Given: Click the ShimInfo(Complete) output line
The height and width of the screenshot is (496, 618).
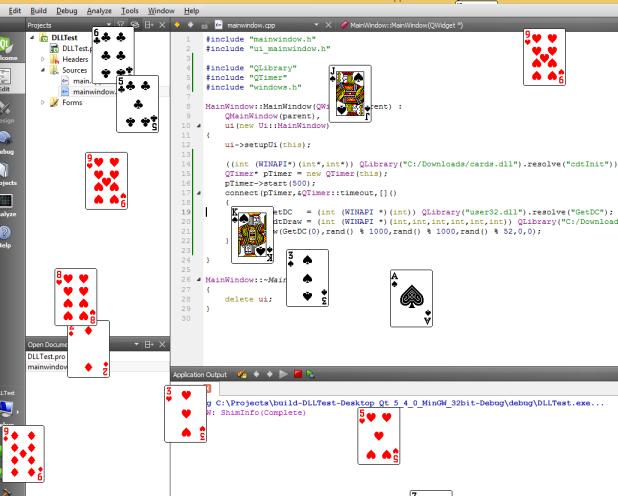Looking at the screenshot, I should coord(263,412).
